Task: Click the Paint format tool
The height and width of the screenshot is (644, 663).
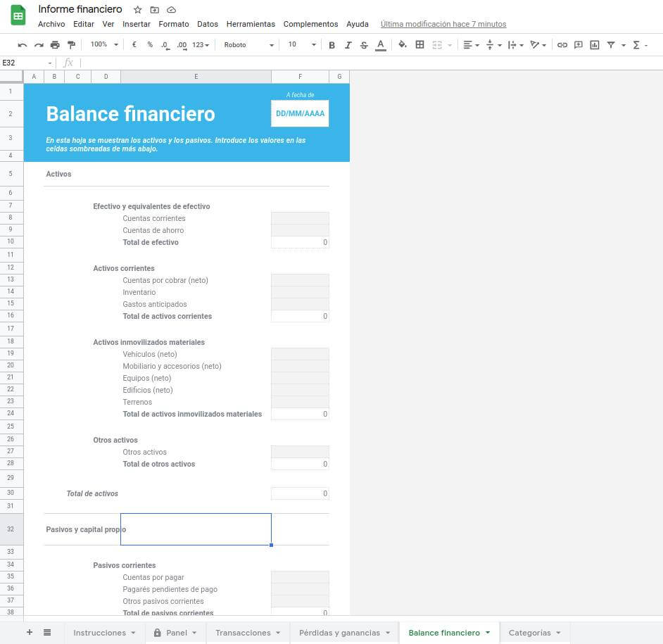Action: [70, 44]
